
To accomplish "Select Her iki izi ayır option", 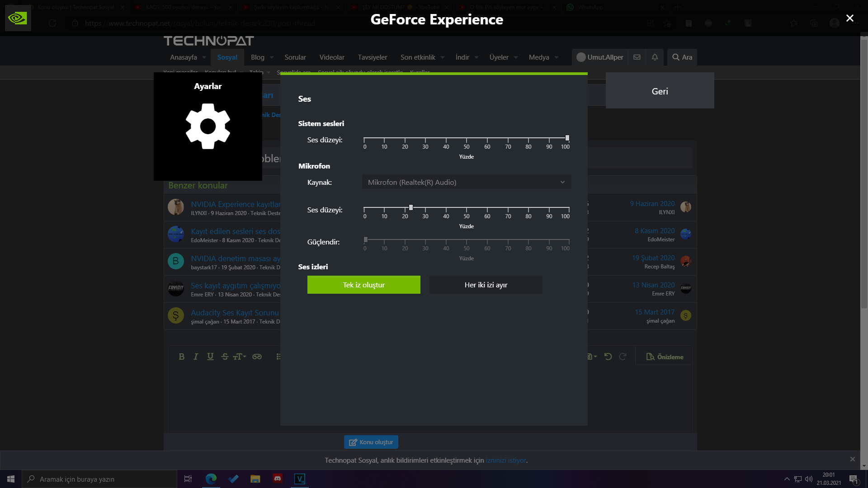I will click(x=486, y=285).
